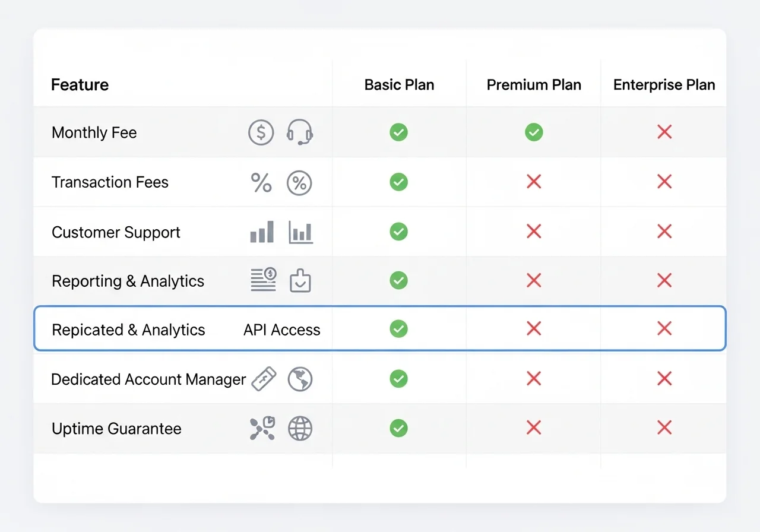Screen dimensions: 760x532
Task: Select the Dedicated Account Manager label
Action: tap(148, 379)
